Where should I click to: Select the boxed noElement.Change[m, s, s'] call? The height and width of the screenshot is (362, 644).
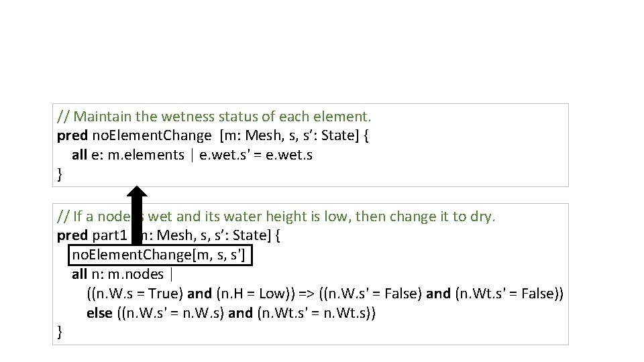click(x=161, y=255)
